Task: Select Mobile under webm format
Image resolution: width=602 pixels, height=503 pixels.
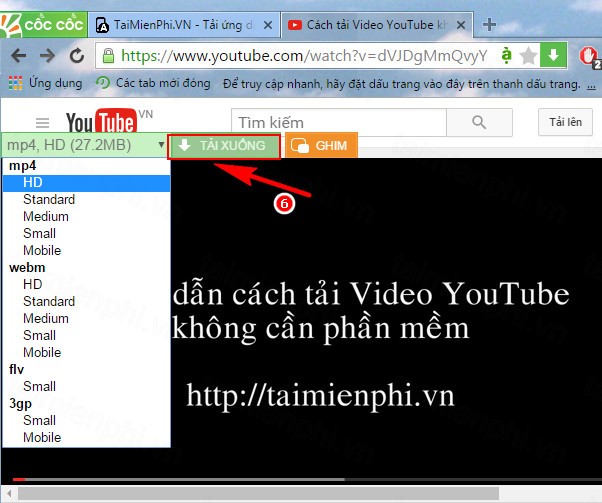Action: click(x=86, y=352)
